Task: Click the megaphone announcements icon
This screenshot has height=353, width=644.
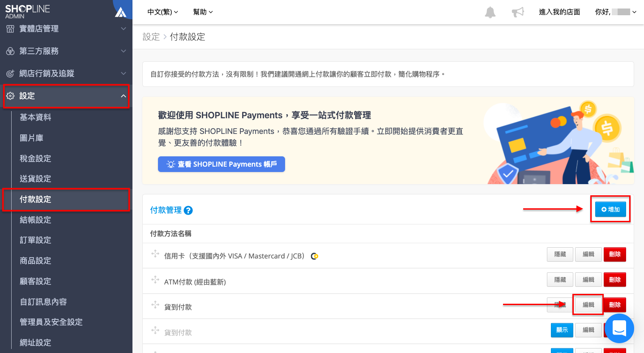Action: [518, 12]
